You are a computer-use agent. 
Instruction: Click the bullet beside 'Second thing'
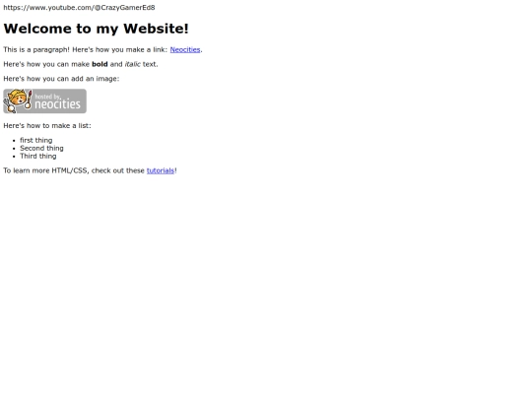tap(14, 149)
